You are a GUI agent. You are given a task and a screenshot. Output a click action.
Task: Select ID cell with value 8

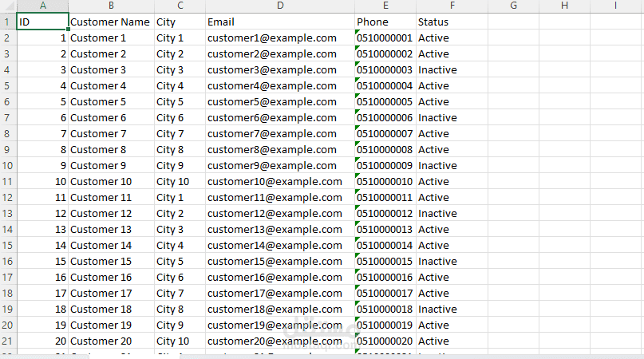click(x=43, y=149)
